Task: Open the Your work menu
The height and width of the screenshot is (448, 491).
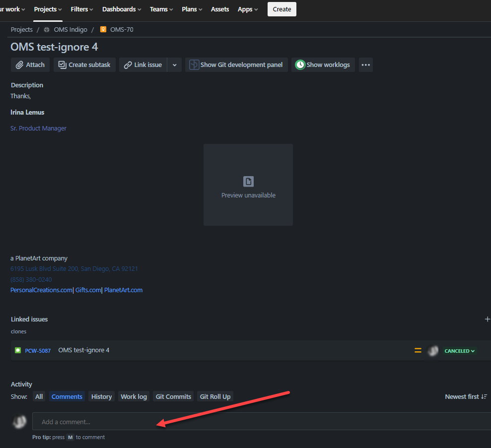Action: (x=12, y=9)
